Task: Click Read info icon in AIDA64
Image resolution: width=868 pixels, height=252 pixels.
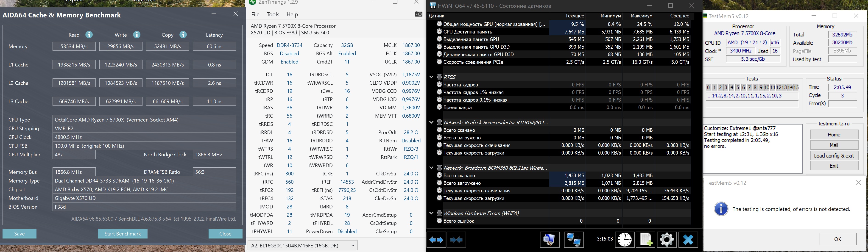Action: [x=89, y=35]
